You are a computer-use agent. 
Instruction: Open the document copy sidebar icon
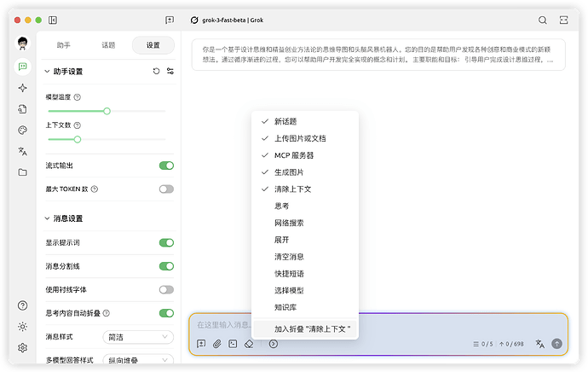(x=22, y=109)
